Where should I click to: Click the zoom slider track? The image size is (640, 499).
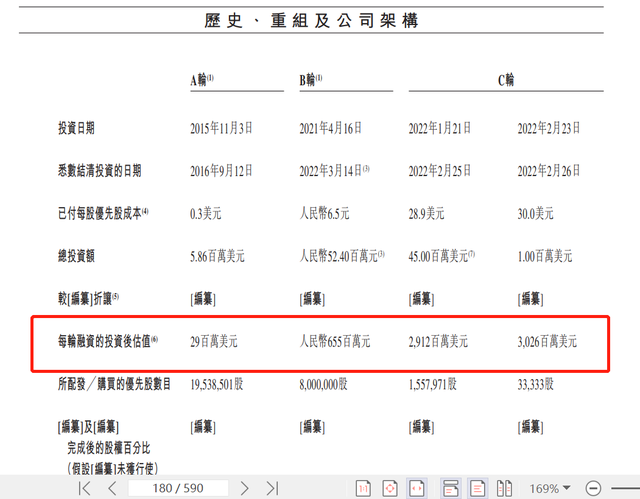(625, 488)
